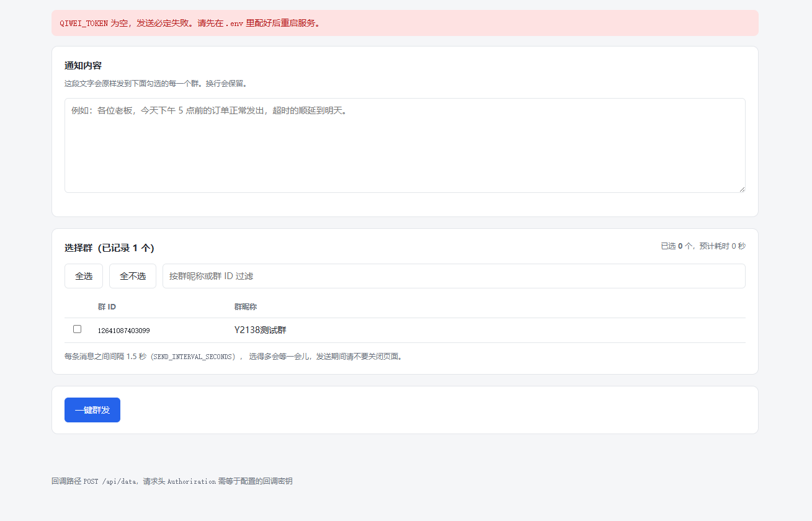Tick the checkbox for group Y2138测试群
Screen dimensions: 812x521
click(x=77, y=329)
